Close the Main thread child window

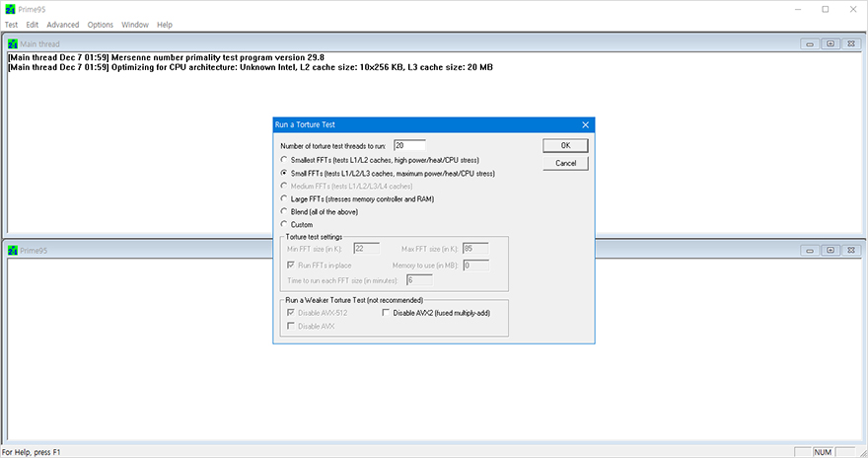point(851,43)
